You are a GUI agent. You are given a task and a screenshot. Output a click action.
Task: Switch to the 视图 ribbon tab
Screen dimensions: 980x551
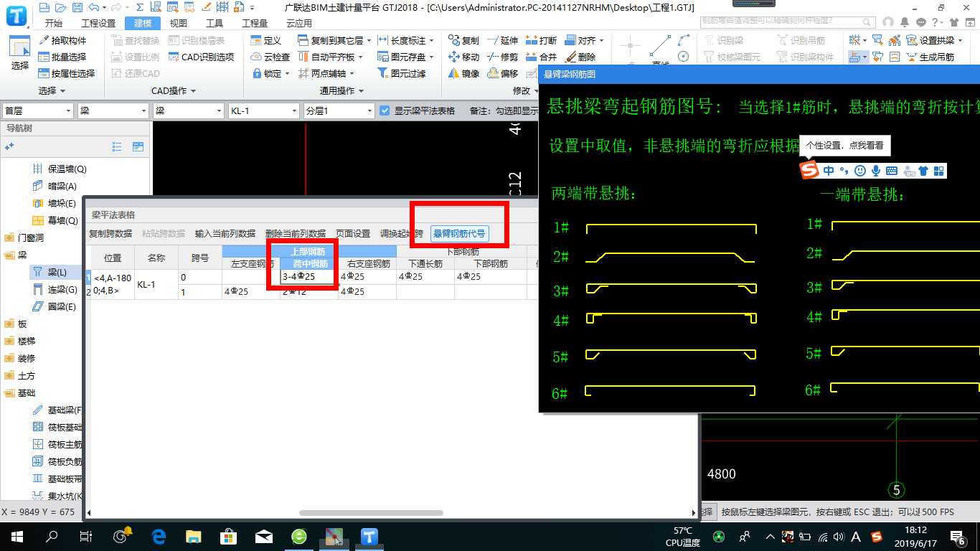[x=179, y=24]
